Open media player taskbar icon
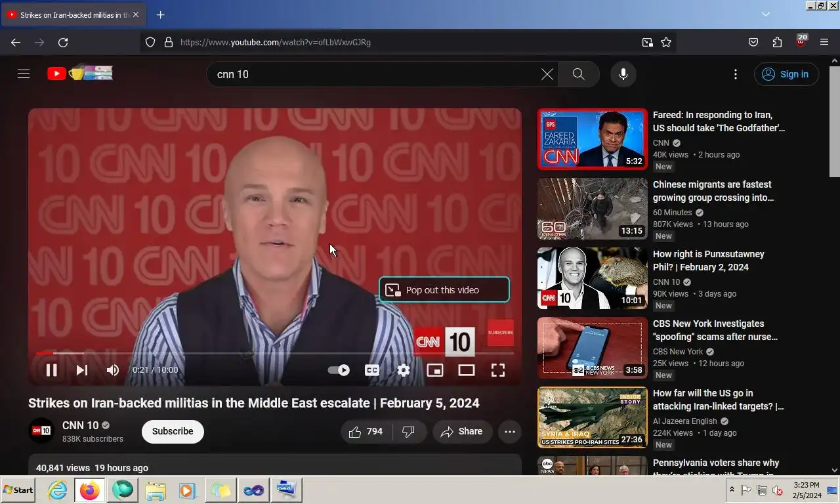 pyautogui.click(x=188, y=490)
